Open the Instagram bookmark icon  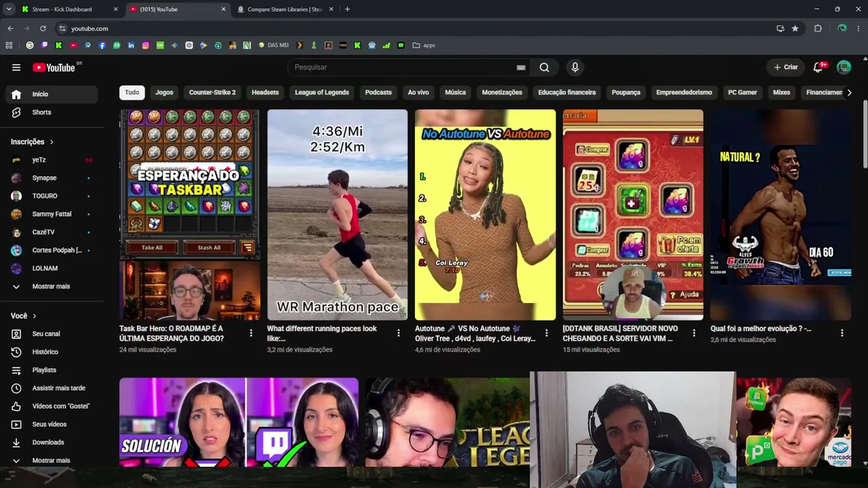coord(145,45)
